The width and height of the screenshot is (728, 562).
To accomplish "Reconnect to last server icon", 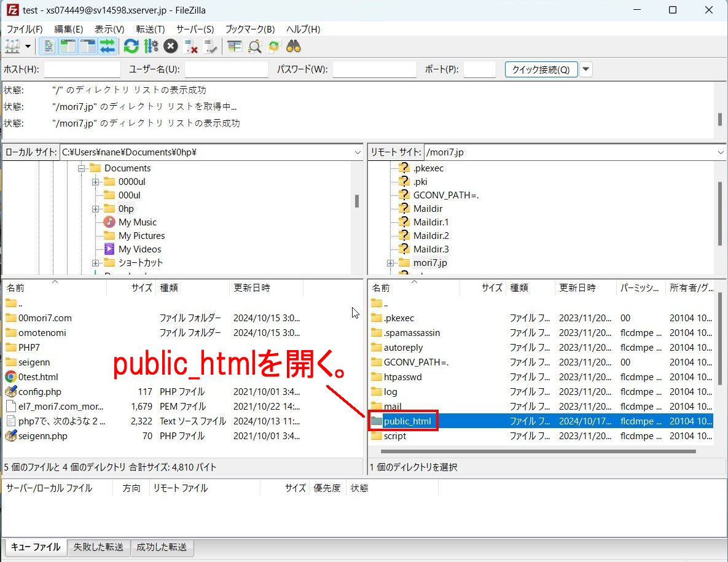I will click(x=210, y=47).
